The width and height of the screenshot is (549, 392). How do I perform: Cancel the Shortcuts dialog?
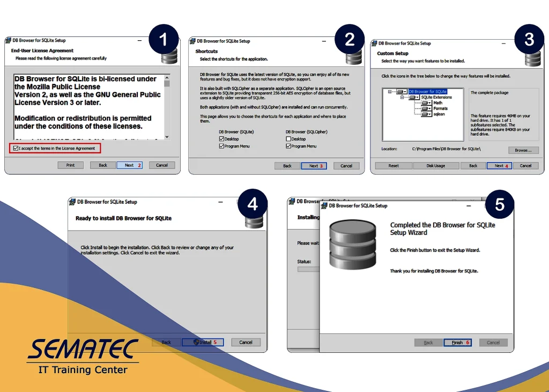(346, 166)
